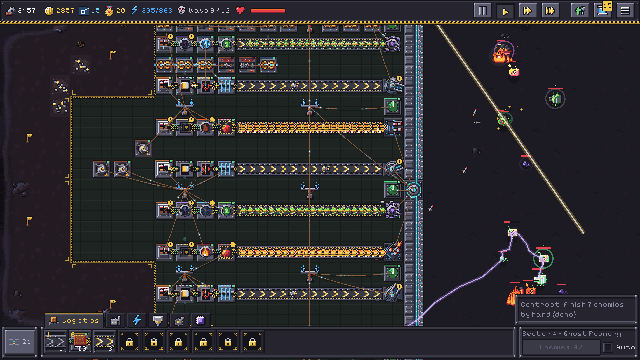640x360 pixels.
Task: Pick the grey conveyor belt build item
Action: [x=56, y=342]
